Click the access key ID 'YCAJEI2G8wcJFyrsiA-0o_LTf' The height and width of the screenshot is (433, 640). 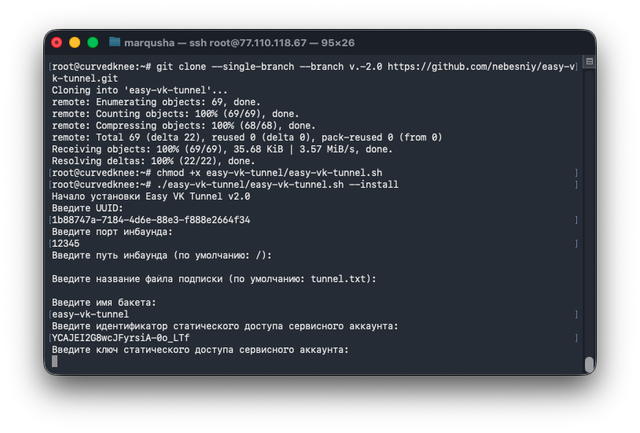click(x=121, y=338)
